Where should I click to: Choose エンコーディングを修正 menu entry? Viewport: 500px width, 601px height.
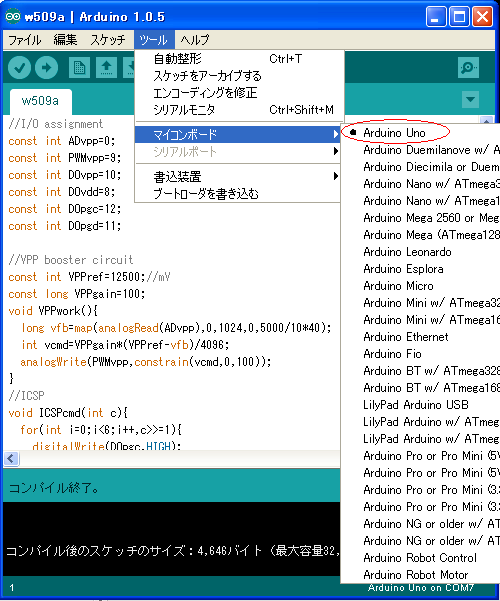(238, 93)
